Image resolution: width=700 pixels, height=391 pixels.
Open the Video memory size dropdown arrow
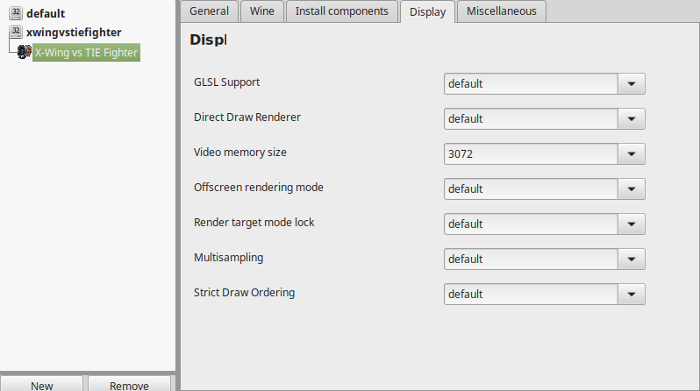[x=631, y=154]
